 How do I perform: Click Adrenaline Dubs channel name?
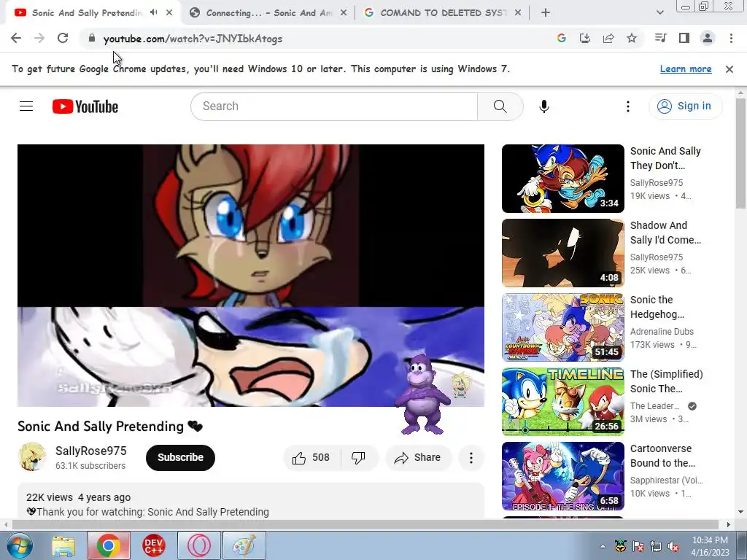point(662,332)
